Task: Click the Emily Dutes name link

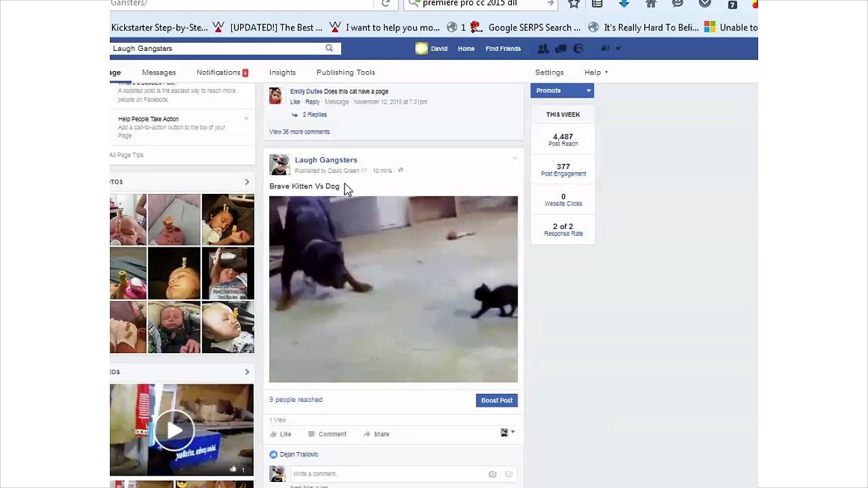Action: (x=306, y=91)
